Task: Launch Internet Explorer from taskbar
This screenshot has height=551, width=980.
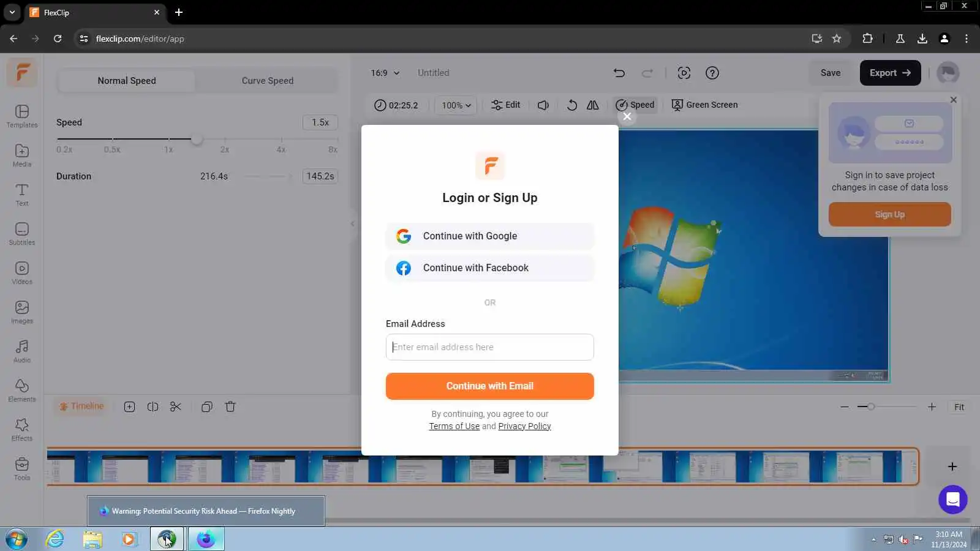Action: [55, 539]
